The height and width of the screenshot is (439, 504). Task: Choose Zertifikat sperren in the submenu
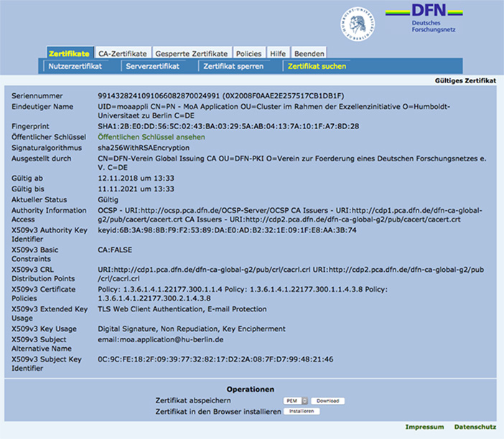tap(233, 66)
